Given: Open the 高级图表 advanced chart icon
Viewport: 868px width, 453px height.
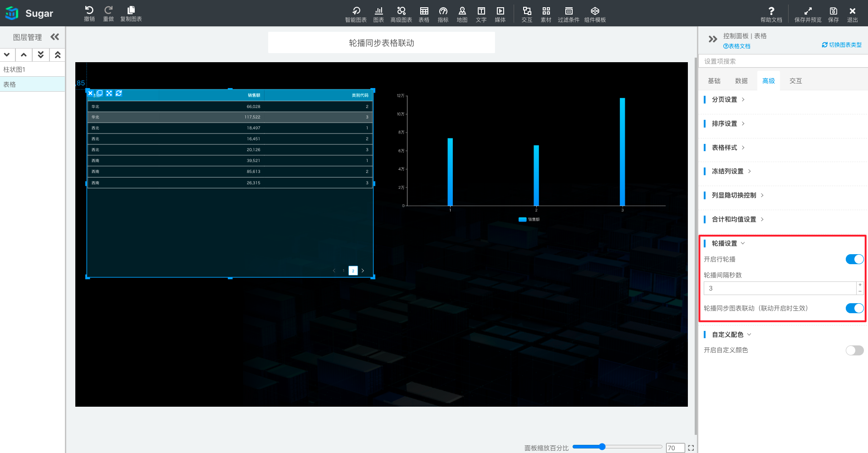Looking at the screenshot, I should click(x=401, y=11).
